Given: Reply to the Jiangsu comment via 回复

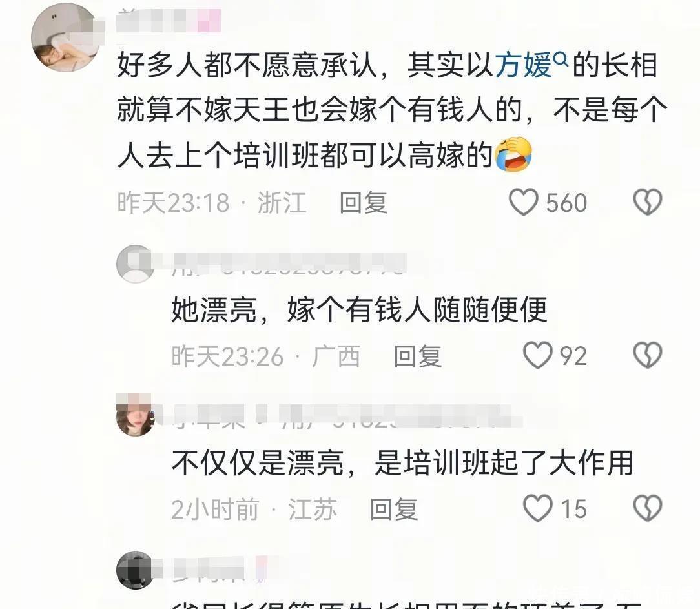Looking at the screenshot, I should [394, 509].
